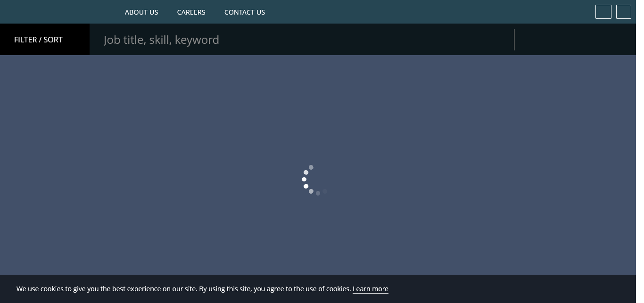Screen dimensions: 644x303
Task: Click the blank field right of search divider
Action: 575,40
